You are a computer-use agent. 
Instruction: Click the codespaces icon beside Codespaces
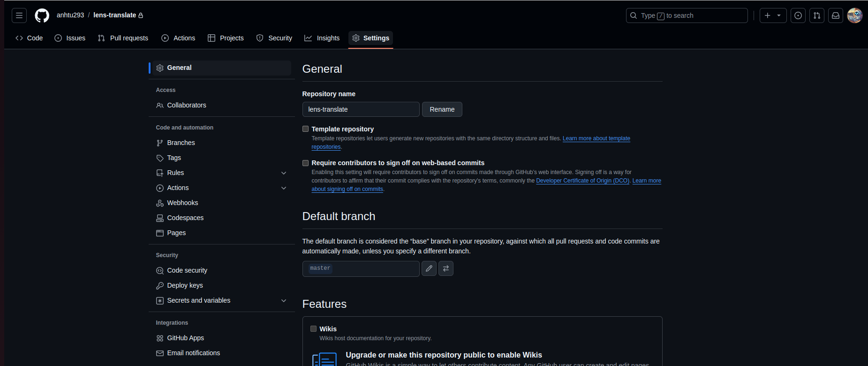[160, 218]
